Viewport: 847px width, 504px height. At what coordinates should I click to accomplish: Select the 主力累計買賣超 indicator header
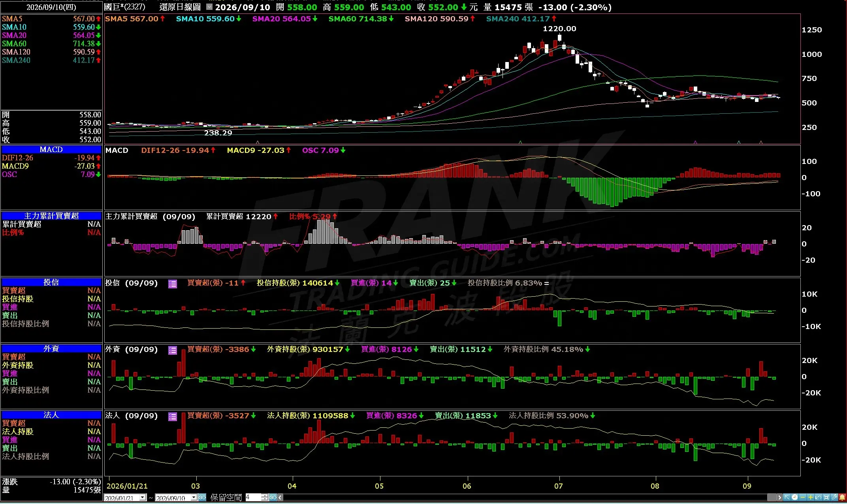click(51, 216)
